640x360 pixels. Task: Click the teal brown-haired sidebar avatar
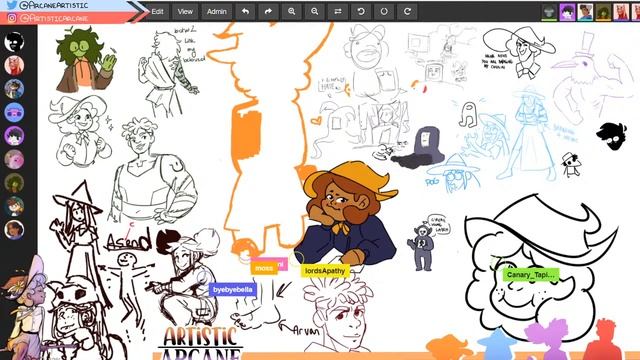pos(14,206)
